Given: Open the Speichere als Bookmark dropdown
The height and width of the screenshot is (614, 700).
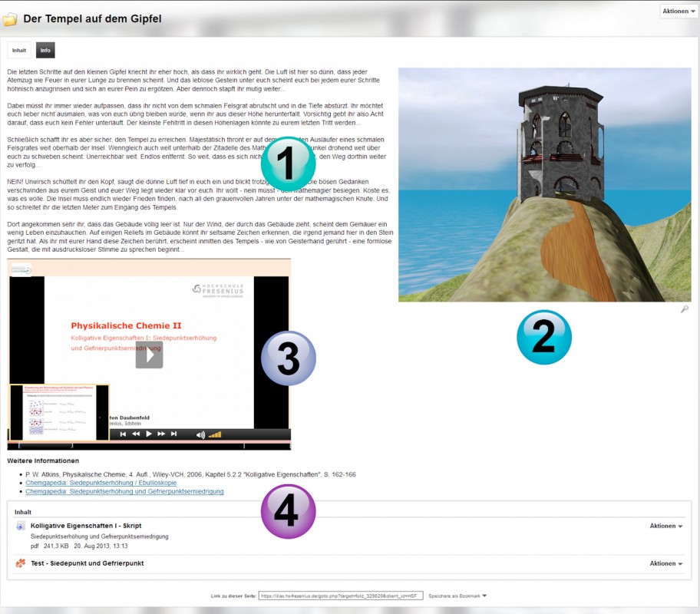Looking at the screenshot, I should coord(457,596).
